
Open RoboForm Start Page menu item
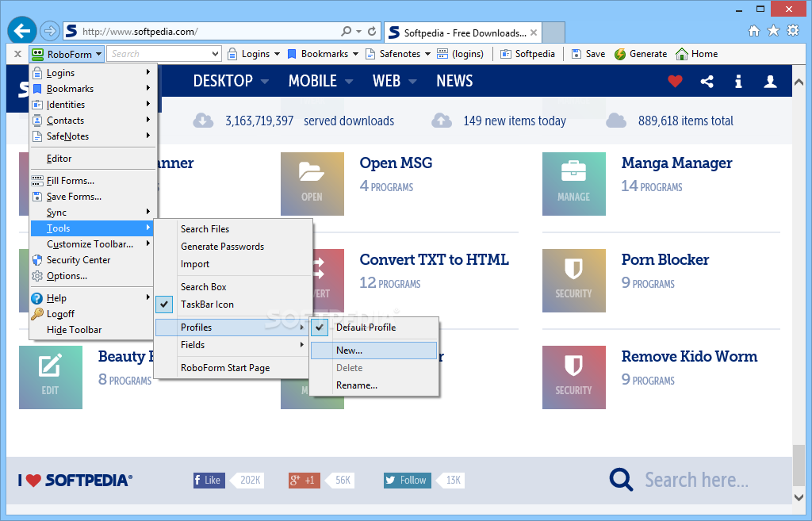(x=232, y=368)
